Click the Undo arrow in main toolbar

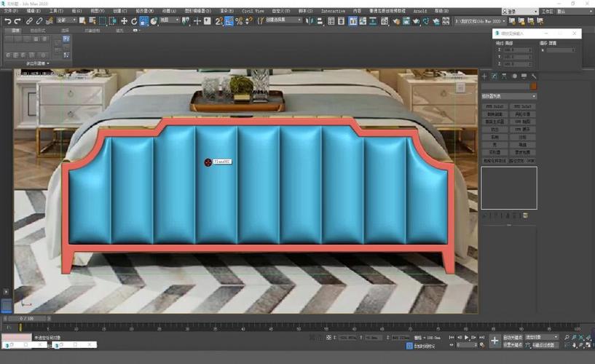[x=7, y=21]
